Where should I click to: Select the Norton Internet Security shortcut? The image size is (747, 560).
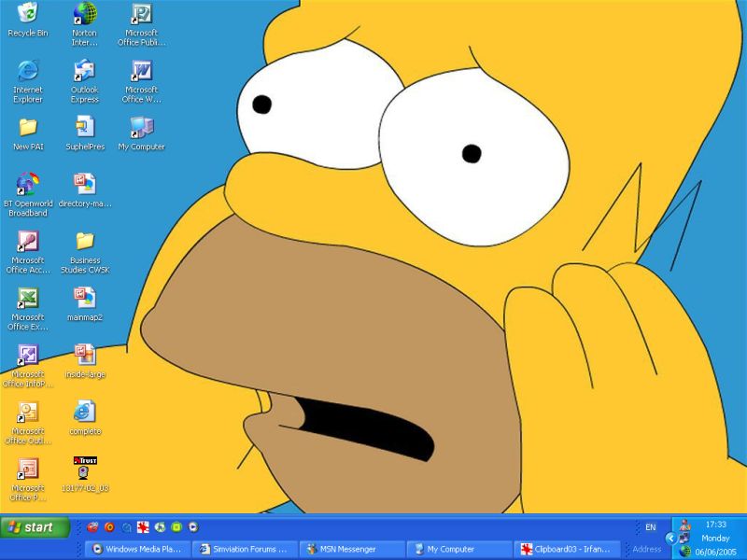coord(84,14)
